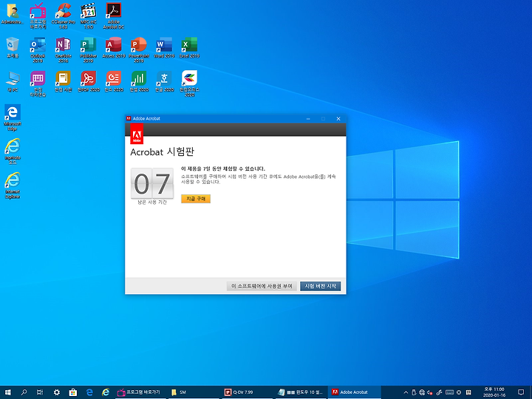
Task: Launch MPC-HC media player shortcut
Action: (x=89, y=16)
